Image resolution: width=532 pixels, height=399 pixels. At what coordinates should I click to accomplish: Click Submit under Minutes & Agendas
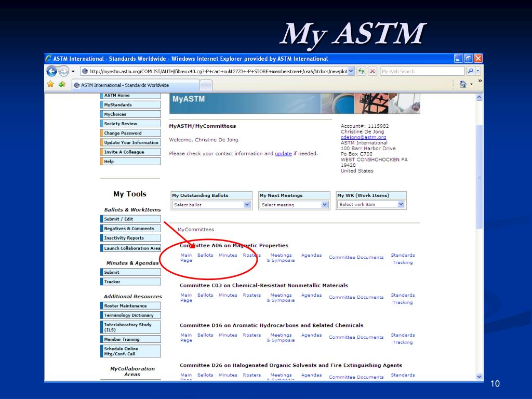[x=130, y=272]
